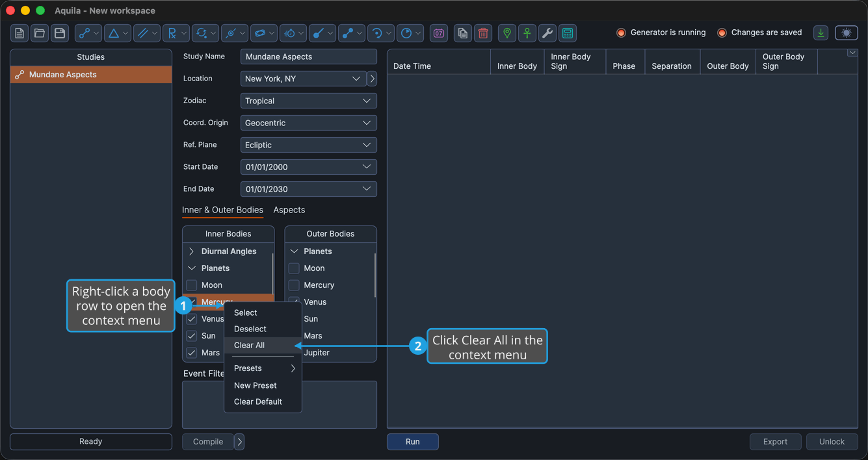The height and width of the screenshot is (460, 868).
Task: Click the Open folder icon
Action: click(40, 33)
